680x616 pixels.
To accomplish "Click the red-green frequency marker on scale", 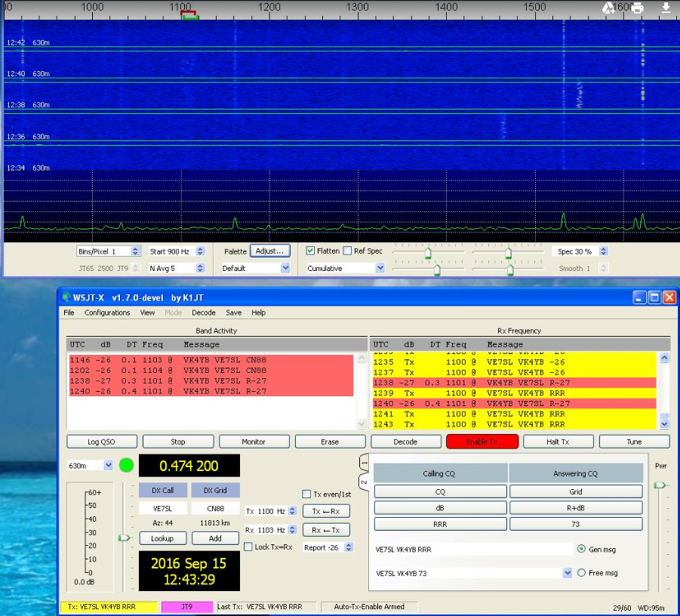I will pos(189,15).
